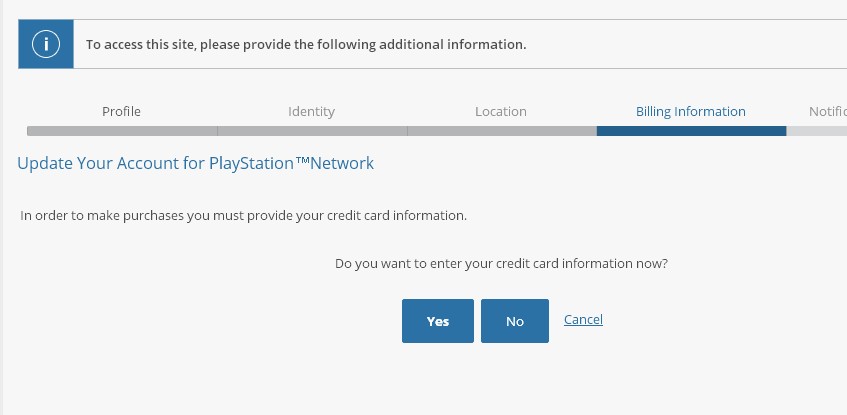Click the circled info icon
The image size is (847, 415).
46,44
